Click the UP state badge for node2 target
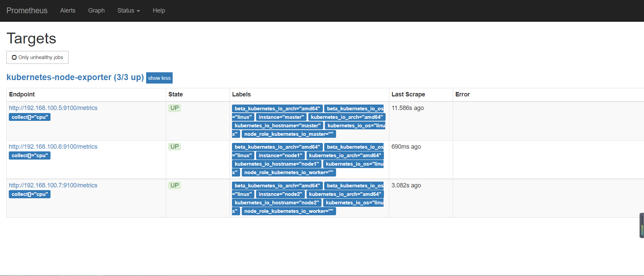The height and width of the screenshot is (276, 644). [x=175, y=185]
